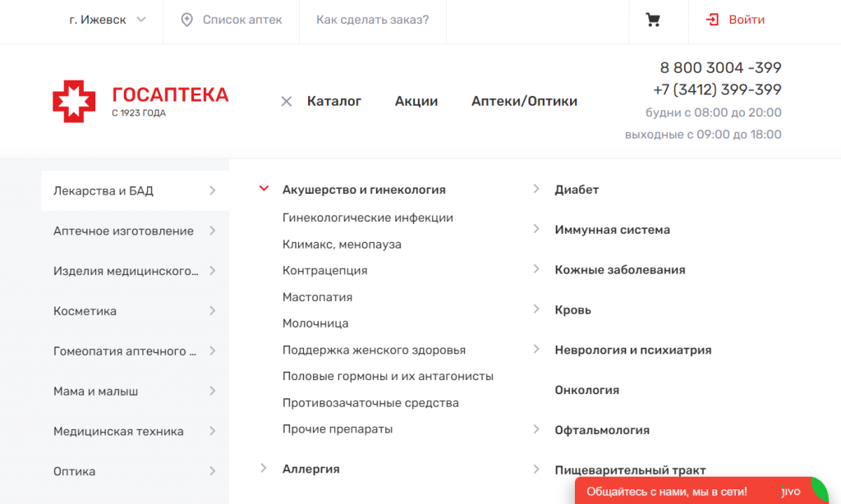Close the catalog with the X icon
Image resolution: width=841 pixels, height=504 pixels.
pos(287,101)
